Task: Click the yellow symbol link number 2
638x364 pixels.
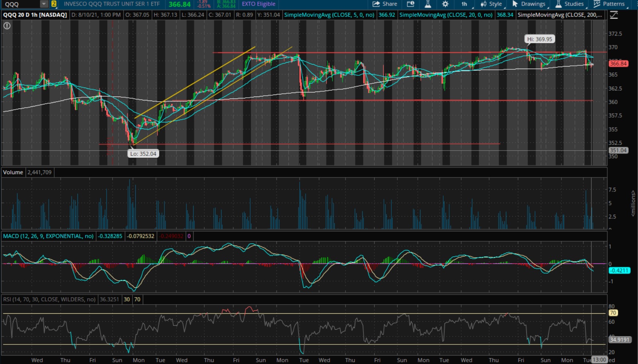Action: pos(54,4)
